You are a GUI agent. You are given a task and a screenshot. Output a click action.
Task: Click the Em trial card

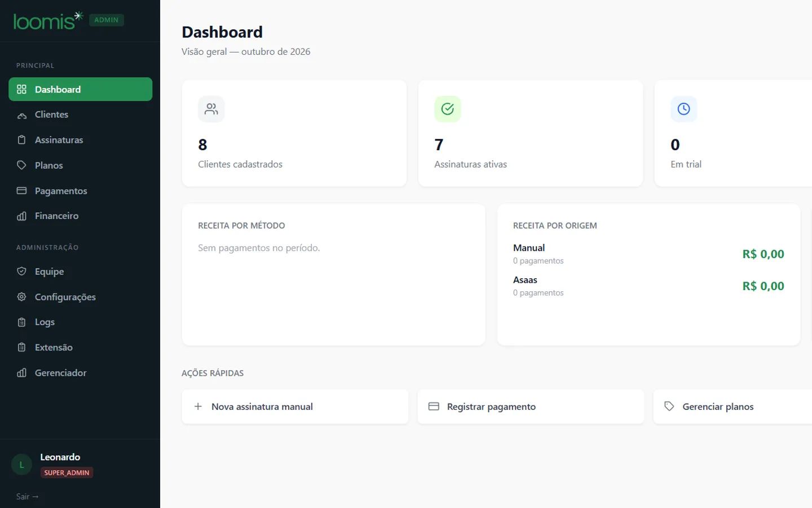pyautogui.click(x=733, y=133)
